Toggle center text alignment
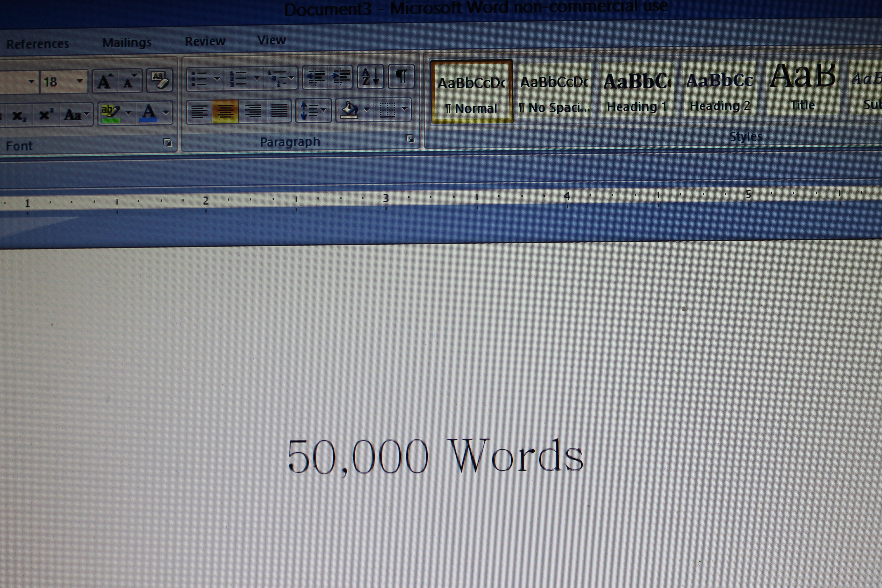 [x=225, y=111]
